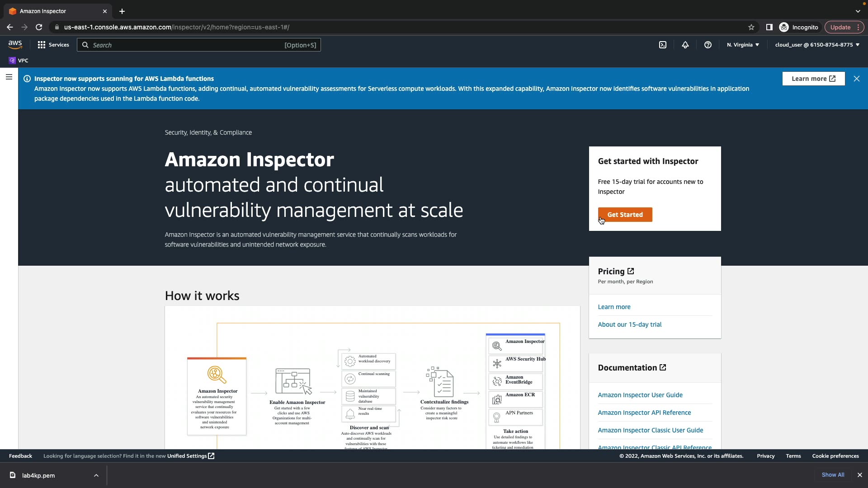Expand lab4kp.pem download options chevron
Viewport: 868px width, 488px height.
[96, 475]
